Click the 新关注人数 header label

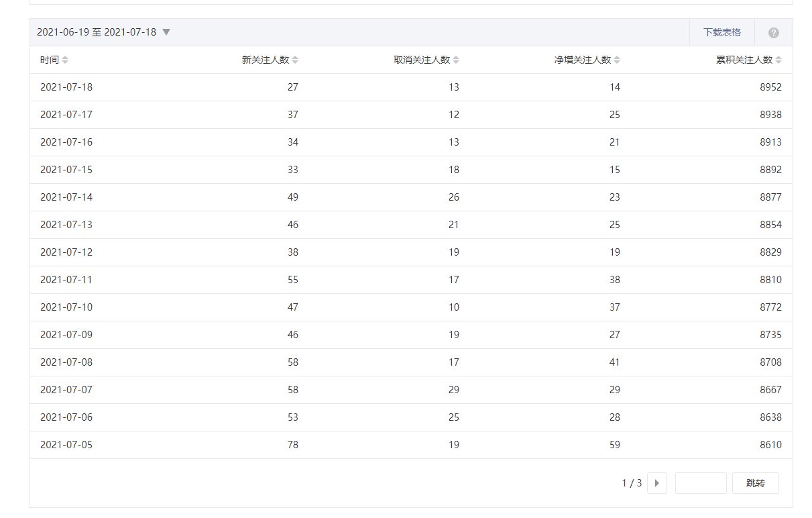[x=265, y=60]
